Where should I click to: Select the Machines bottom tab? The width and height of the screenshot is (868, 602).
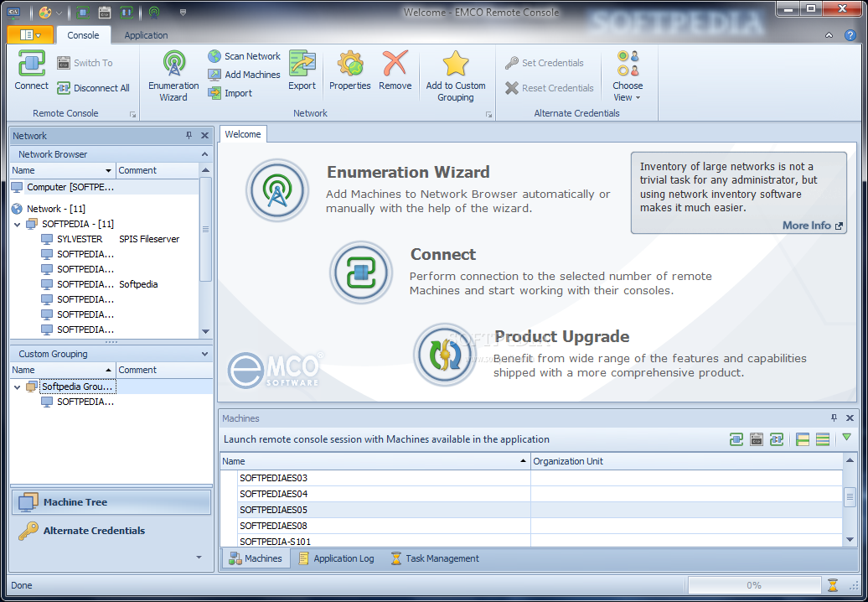point(256,558)
